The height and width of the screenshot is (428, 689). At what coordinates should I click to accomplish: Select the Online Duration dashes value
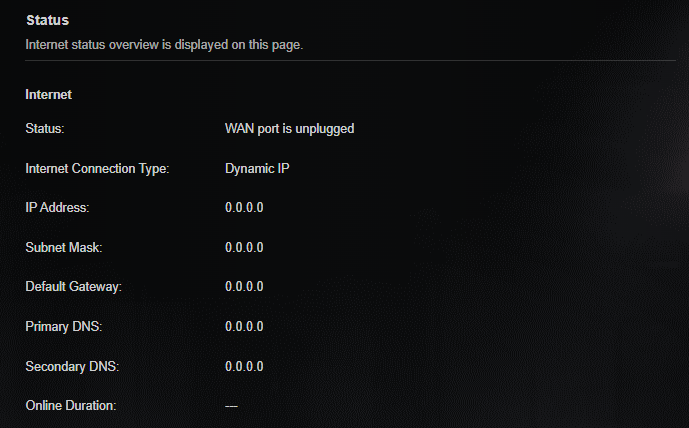click(x=231, y=406)
